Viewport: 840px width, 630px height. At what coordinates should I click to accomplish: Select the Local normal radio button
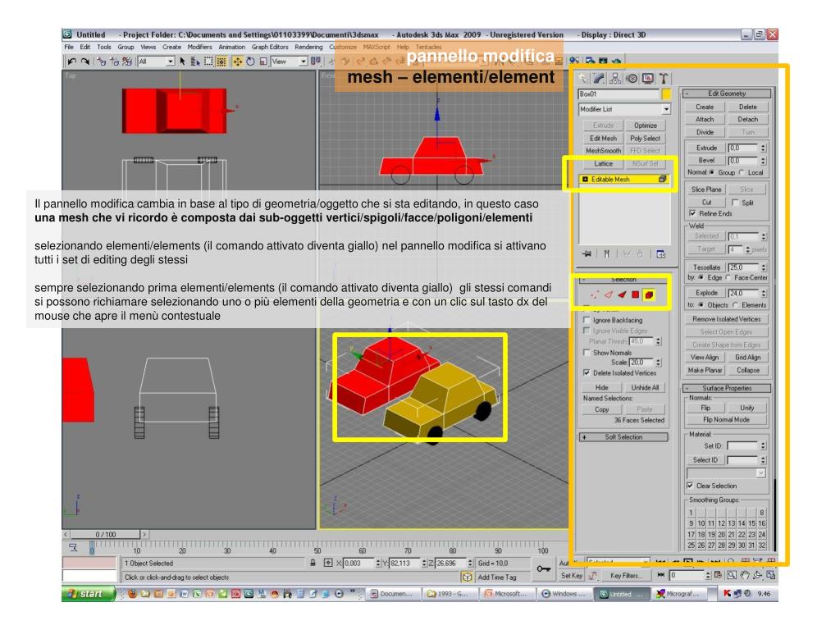(x=742, y=172)
